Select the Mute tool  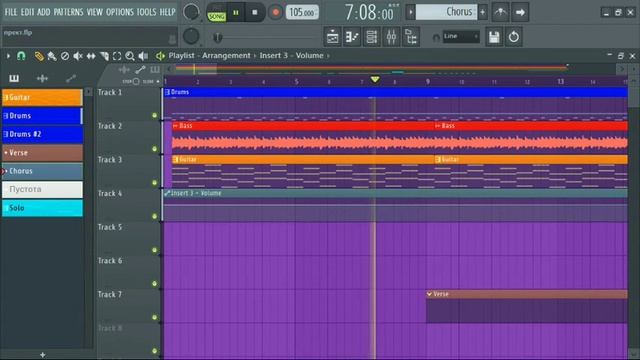coord(78,56)
